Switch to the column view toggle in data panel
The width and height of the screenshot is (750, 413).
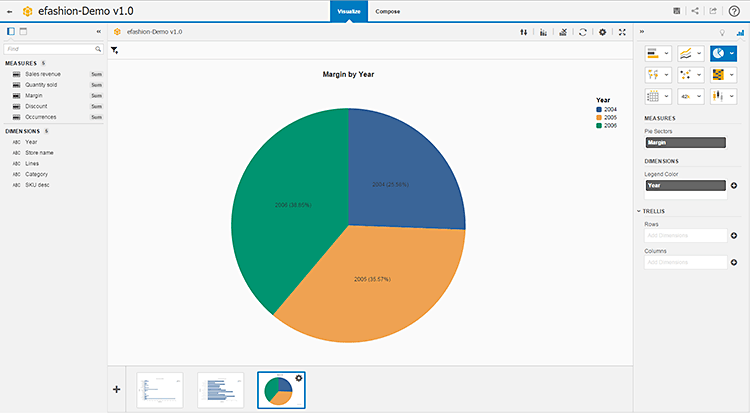[x=23, y=32]
